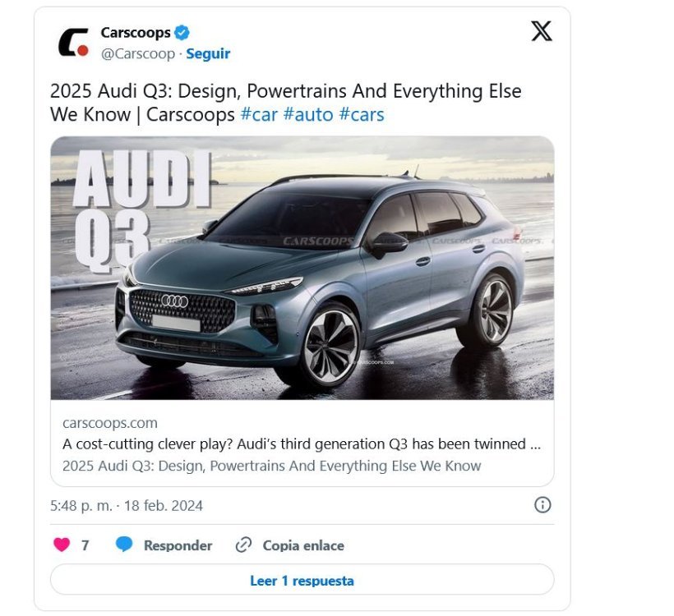This screenshot has width=674, height=616.
Task: Open the carscoops.com domain link
Action: point(110,423)
